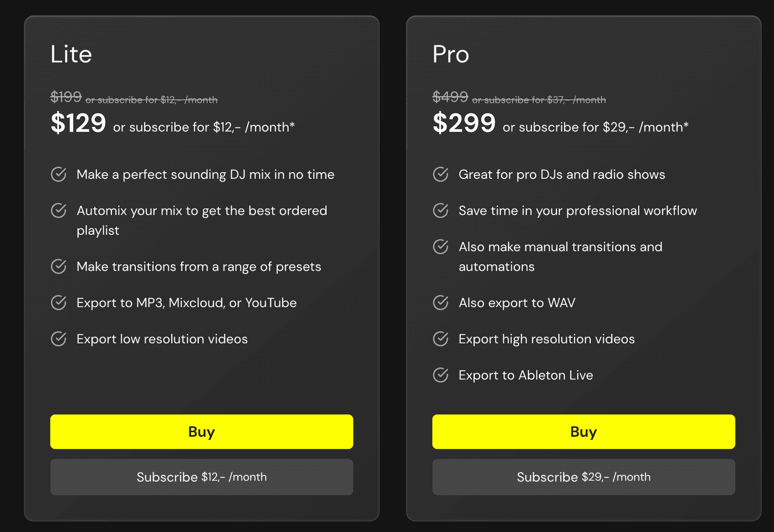
Task: Buy the Pro plan
Action: (x=583, y=432)
